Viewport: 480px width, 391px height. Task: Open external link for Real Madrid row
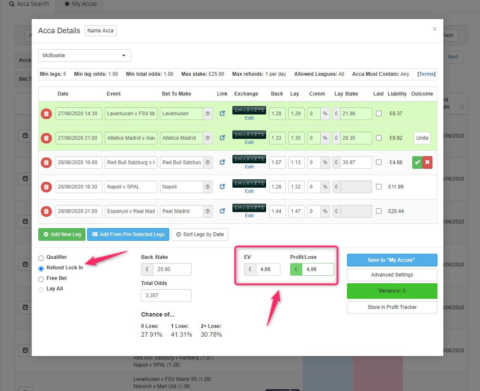coord(222,211)
